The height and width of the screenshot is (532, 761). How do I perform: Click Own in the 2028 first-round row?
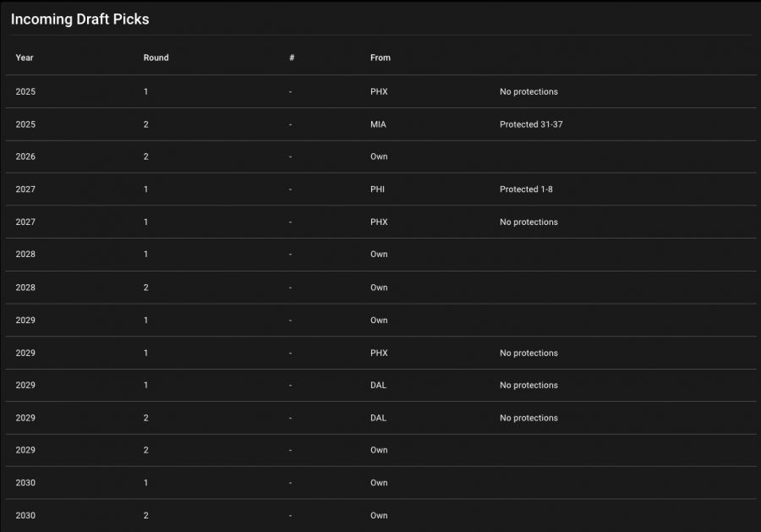click(x=379, y=255)
